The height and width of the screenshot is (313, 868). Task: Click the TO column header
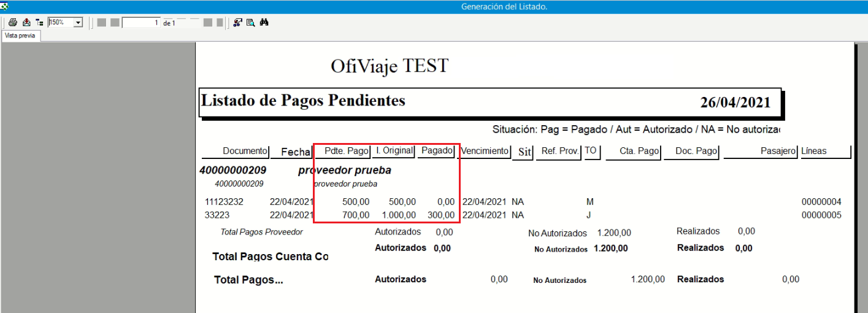click(x=591, y=151)
